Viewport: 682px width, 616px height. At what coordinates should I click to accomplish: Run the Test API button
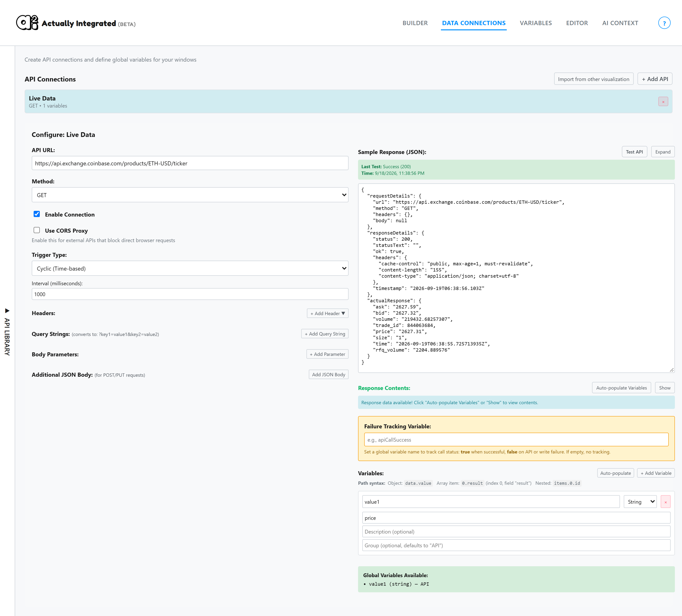click(634, 152)
